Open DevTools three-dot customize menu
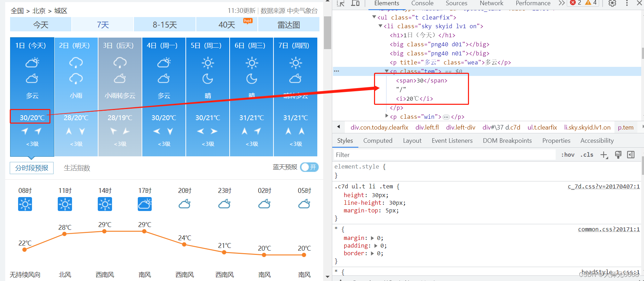This screenshot has height=281, width=644. pyautogui.click(x=627, y=3)
